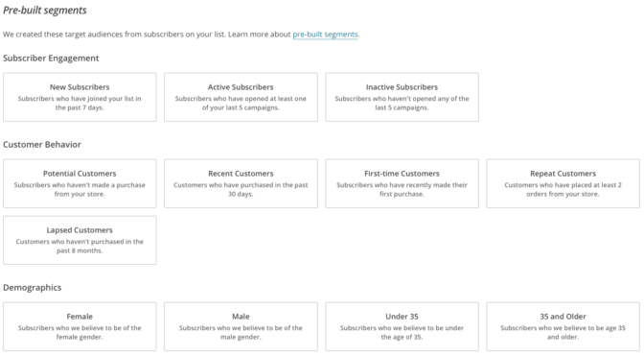Click the 'past 8 months' description text
Image resolution: width=644 pixels, height=356 pixels.
(x=80, y=250)
